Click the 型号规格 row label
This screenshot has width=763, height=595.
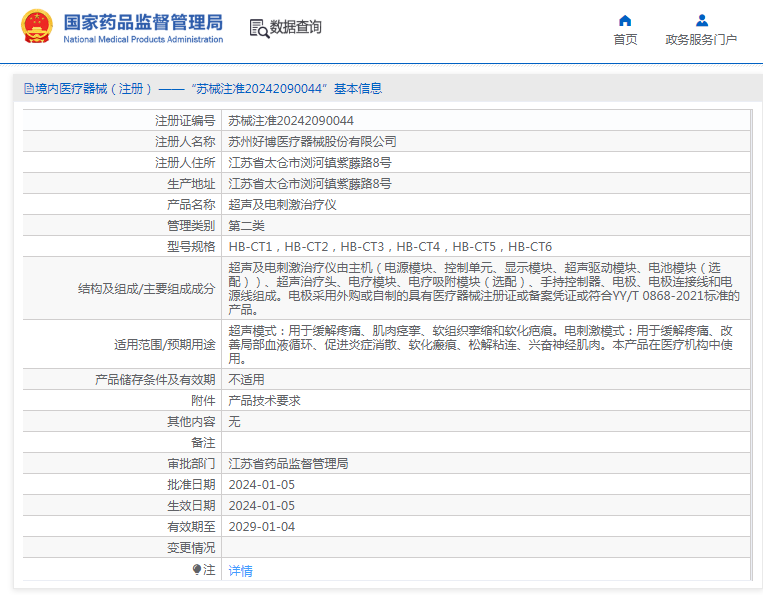pyautogui.click(x=191, y=247)
